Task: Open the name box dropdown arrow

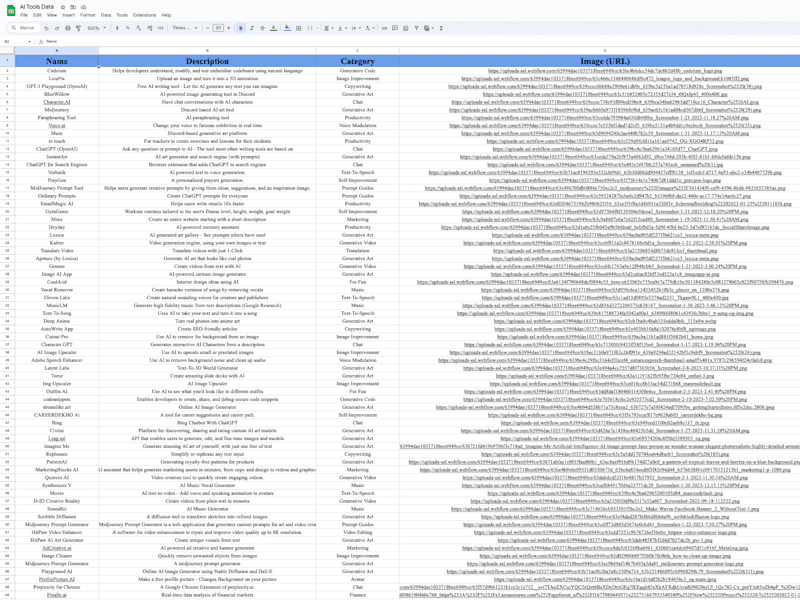Action: pyautogui.click(x=29, y=41)
